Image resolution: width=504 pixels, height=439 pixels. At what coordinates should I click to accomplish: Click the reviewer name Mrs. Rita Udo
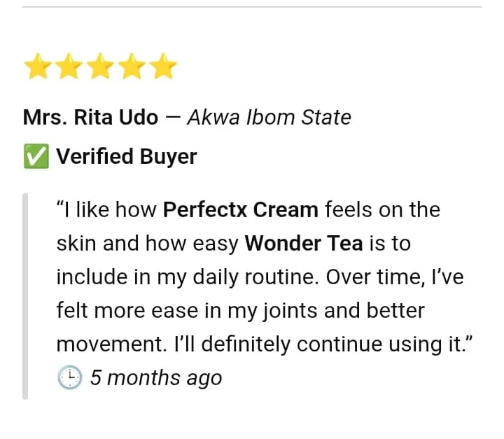(91, 117)
